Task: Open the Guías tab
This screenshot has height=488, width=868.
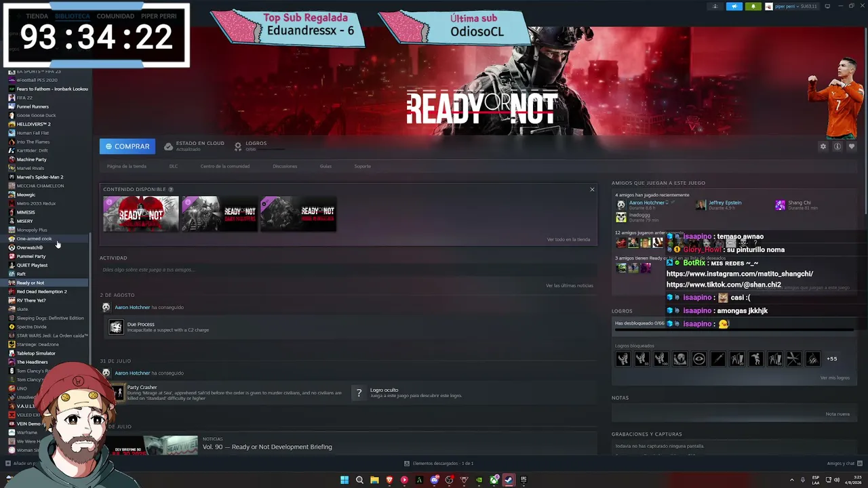Action: [325, 166]
